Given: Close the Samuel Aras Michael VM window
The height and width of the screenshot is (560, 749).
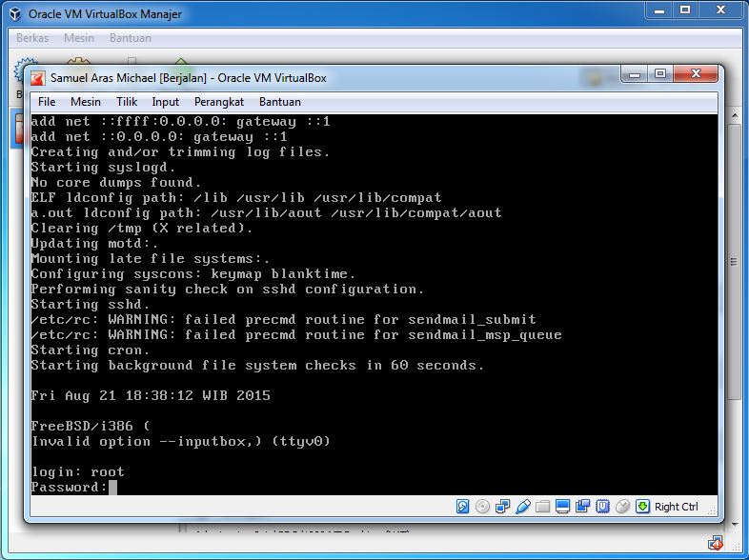Looking at the screenshot, I should [696, 74].
